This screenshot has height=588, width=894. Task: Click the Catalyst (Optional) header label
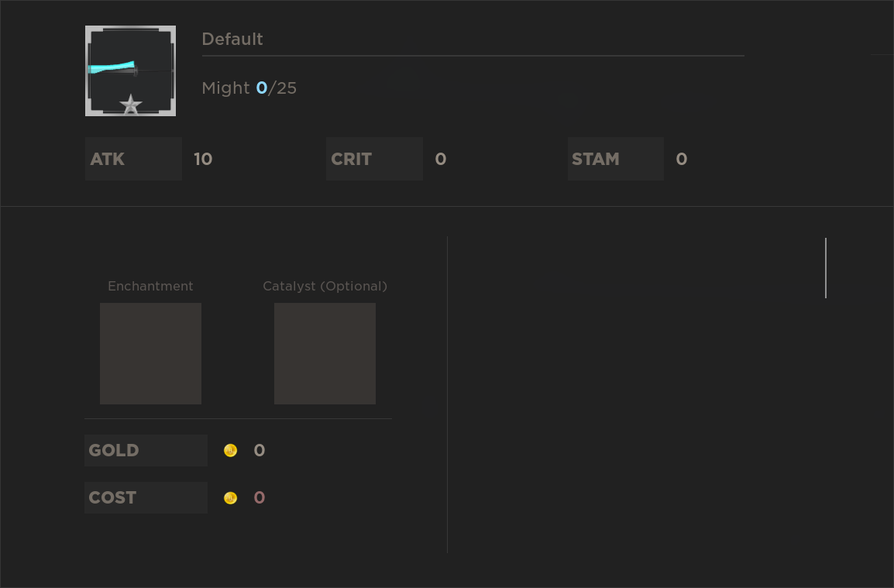pos(325,286)
